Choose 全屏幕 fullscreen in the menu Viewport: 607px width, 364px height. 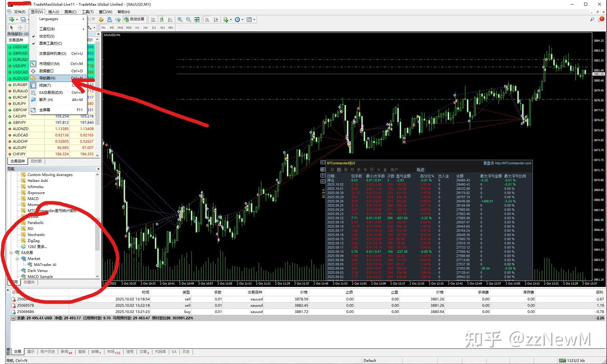pyautogui.click(x=58, y=110)
